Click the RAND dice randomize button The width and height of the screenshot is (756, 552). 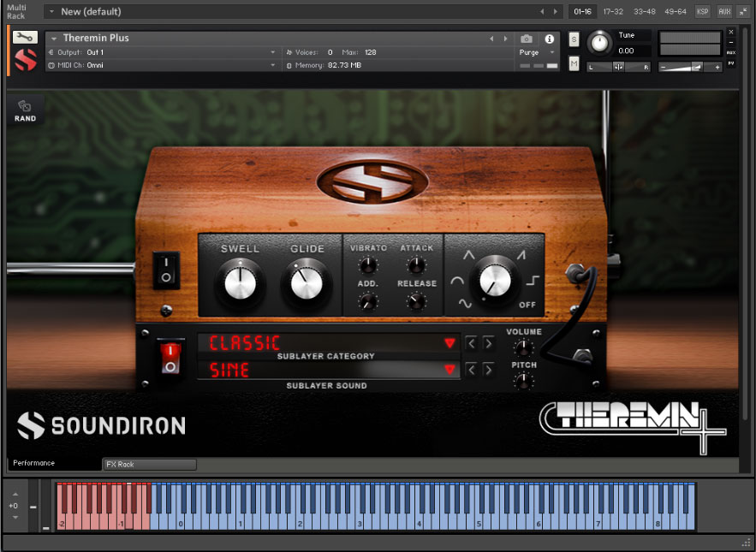click(25, 111)
